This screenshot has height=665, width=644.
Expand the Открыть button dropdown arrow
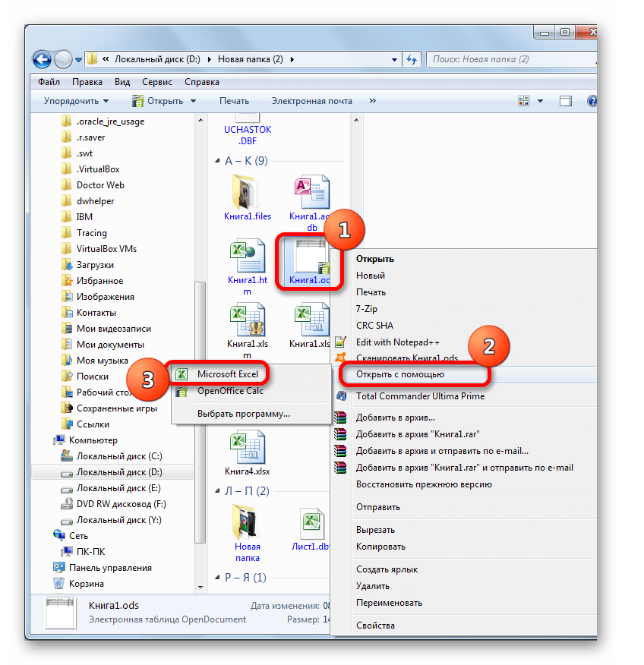(x=194, y=101)
